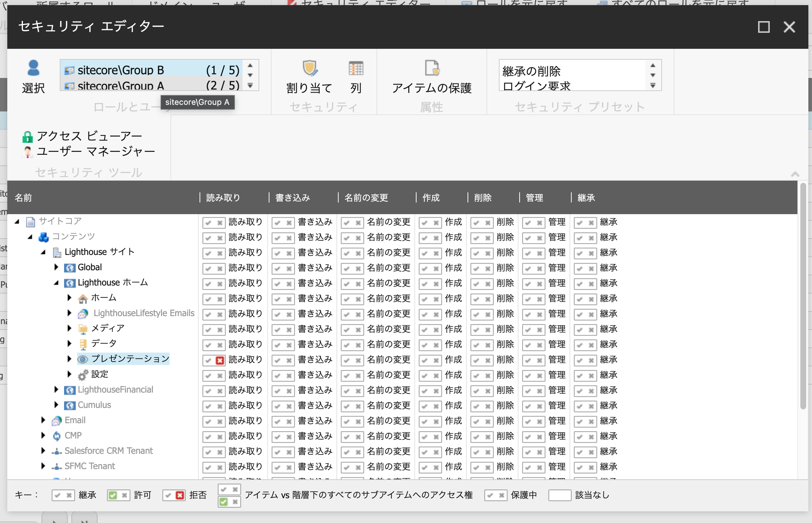Click the SFMC Tenant icon
The image size is (812, 523).
(56, 467)
